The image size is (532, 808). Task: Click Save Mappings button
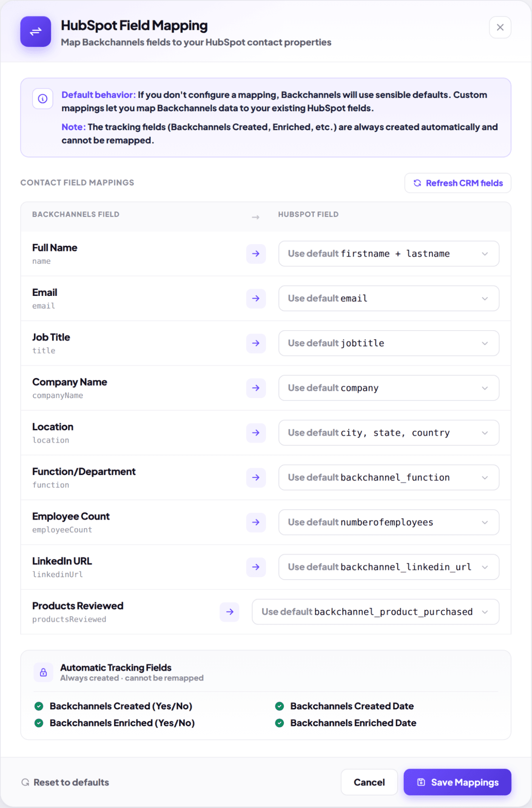point(458,783)
